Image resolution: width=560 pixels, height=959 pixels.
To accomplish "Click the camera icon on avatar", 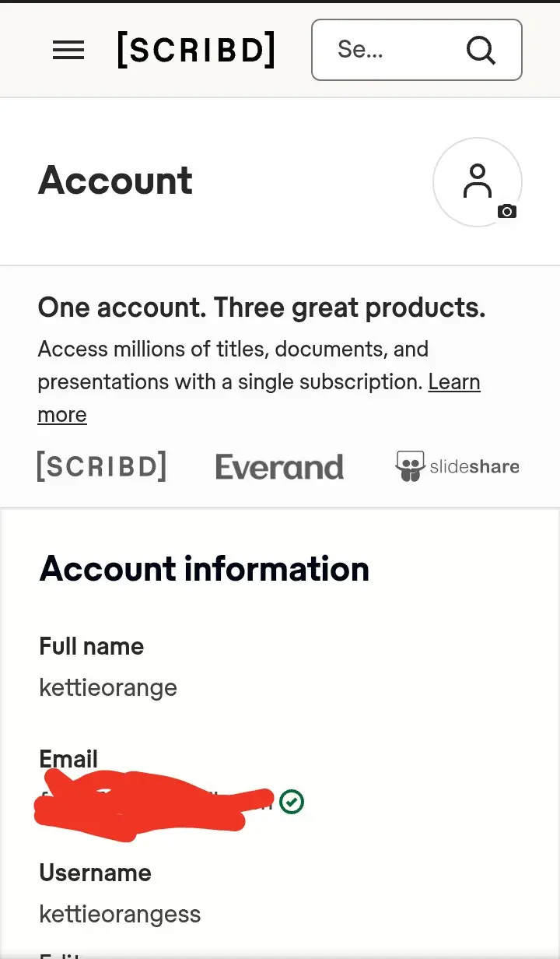I will click(x=507, y=211).
